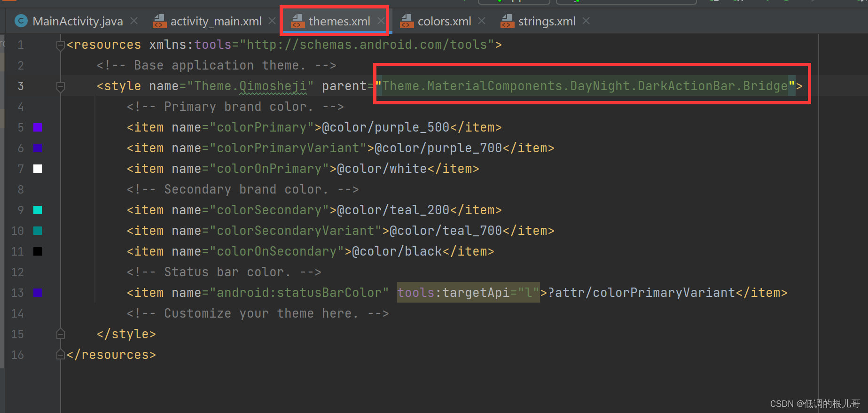Collapse the style block fold on line 3
Image resolution: width=868 pixels, height=413 pixels.
tap(60, 87)
